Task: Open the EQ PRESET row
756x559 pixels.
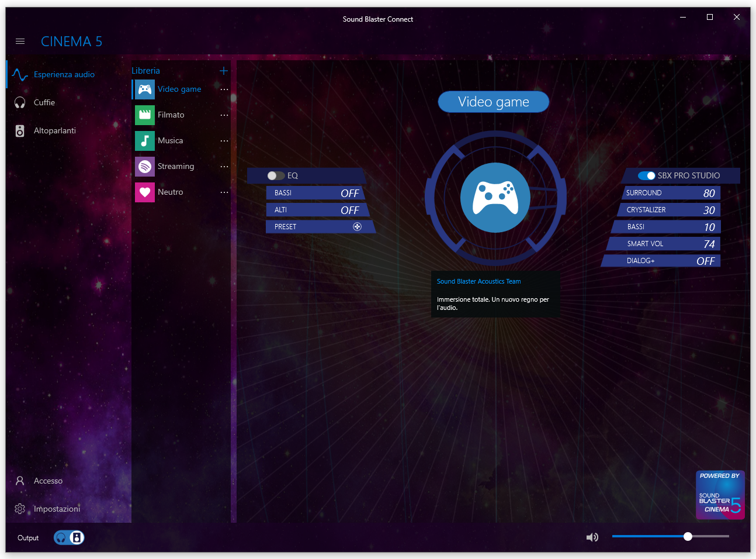Action: [321, 227]
